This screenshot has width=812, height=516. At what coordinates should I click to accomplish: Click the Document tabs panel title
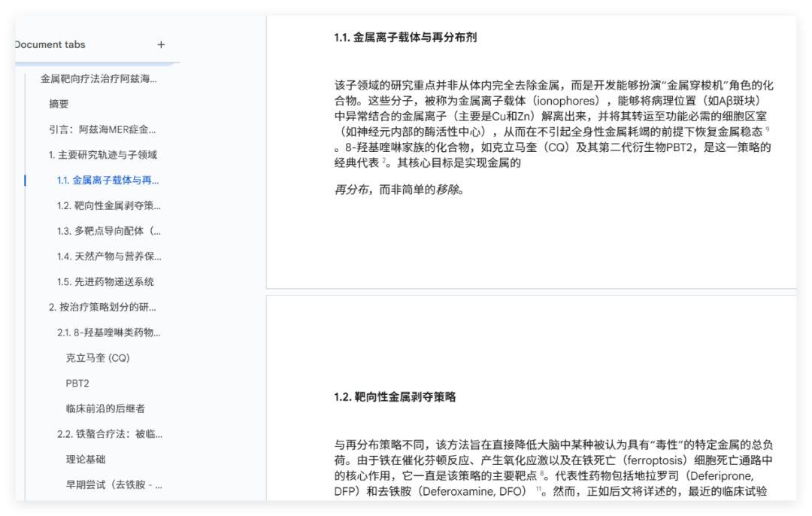[50, 45]
